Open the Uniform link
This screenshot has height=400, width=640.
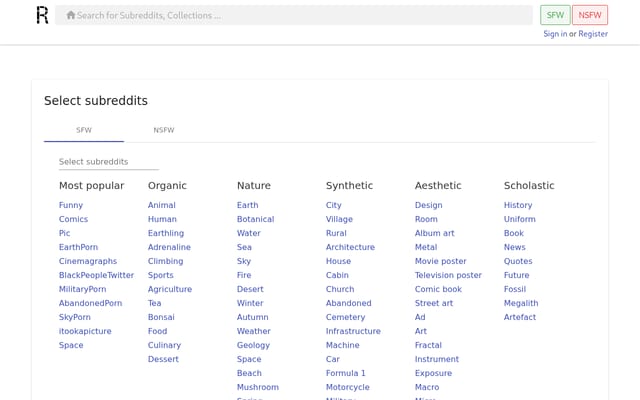[x=520, y=219]
